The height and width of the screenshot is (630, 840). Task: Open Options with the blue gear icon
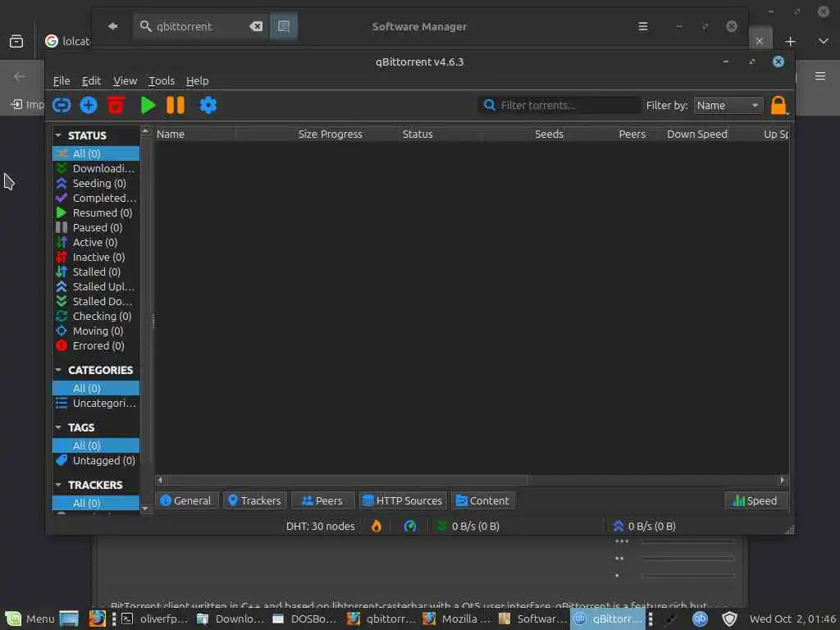coord(208,106)
